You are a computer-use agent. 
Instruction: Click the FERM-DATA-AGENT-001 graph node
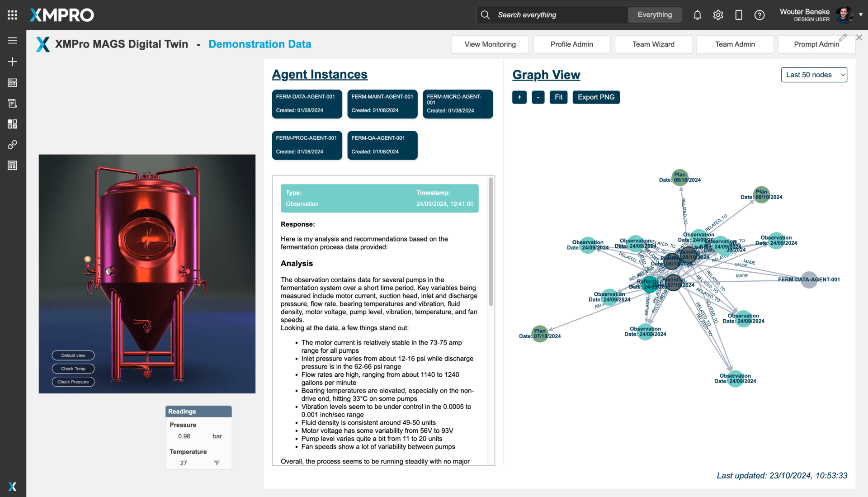click(808, 280)
